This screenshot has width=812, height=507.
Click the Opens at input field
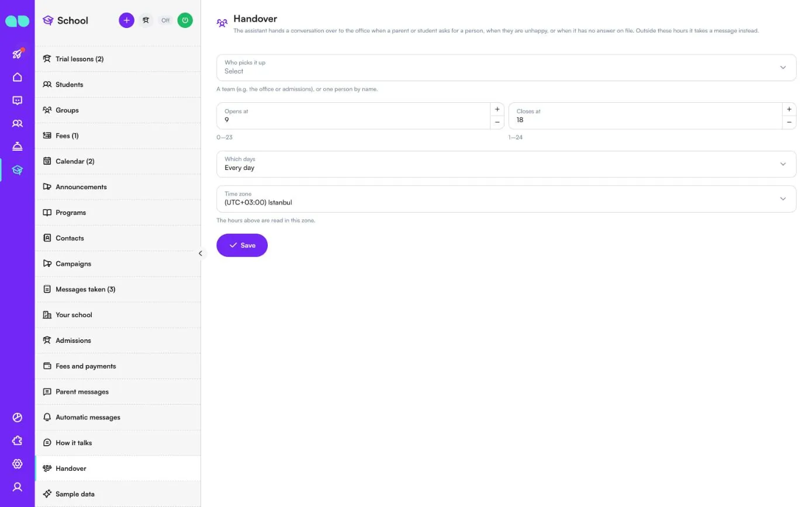pyautogui.click(x=354, y=116)
